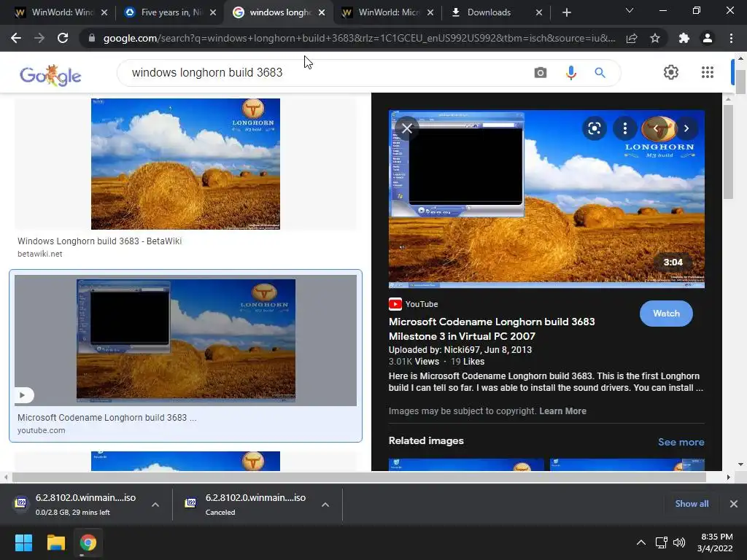The height and width of the screenshot is (560, 747).
Task: Open the Longhorn build 3683 video title
Action: (x=492, y=329)
